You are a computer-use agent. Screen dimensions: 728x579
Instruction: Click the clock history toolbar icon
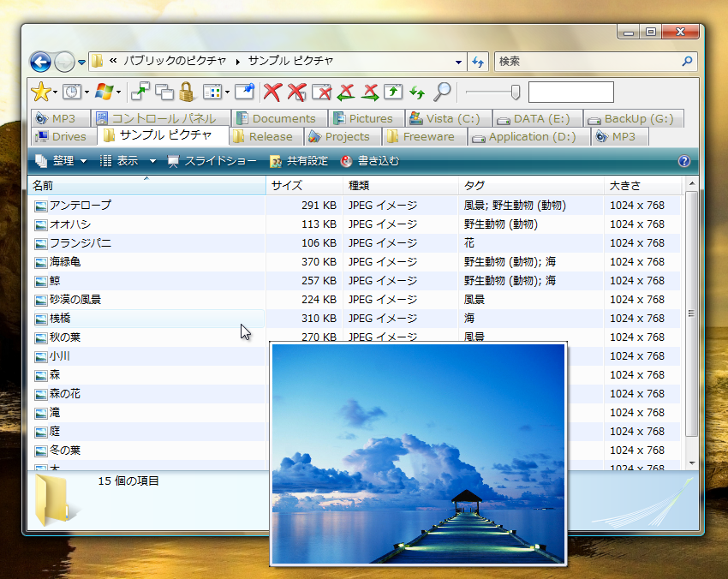72,92
